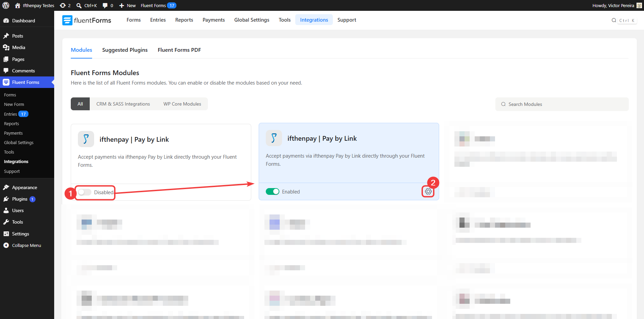Viewport: 644px width, 319px height.
Task: Open the Suggested Plugins tab
Action: pos(125,50)
